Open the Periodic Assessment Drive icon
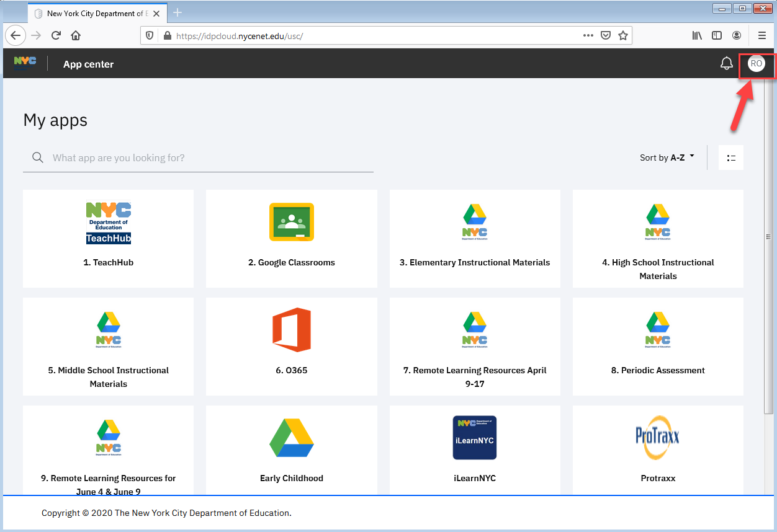Viewport: 777px width, 532px height. pos(658,330)
